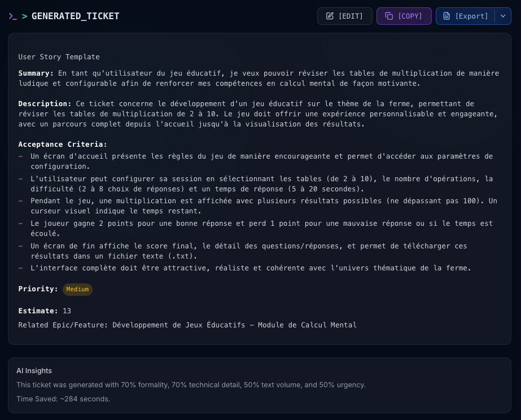Select the User Story Template heading
This screenshot has height=420, width=521.
pyautogui.click(x=59, y=57)
